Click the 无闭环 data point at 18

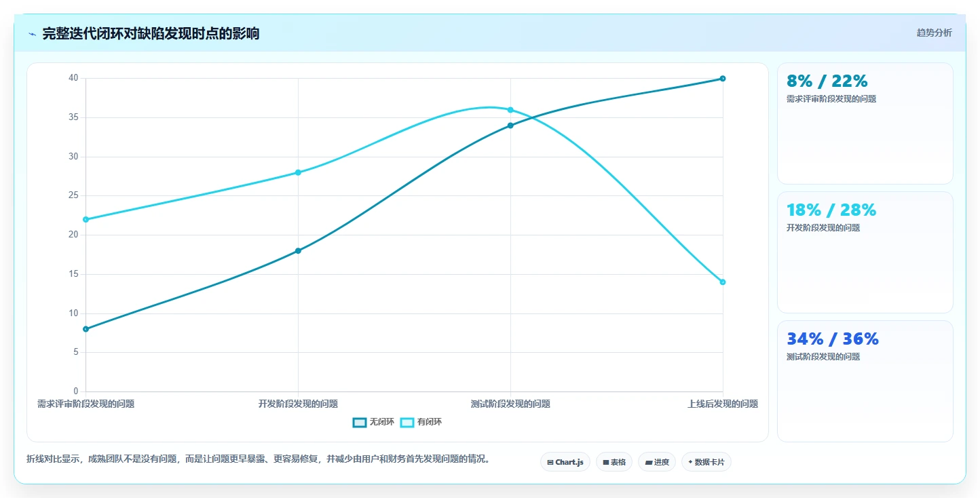(298, 251)
